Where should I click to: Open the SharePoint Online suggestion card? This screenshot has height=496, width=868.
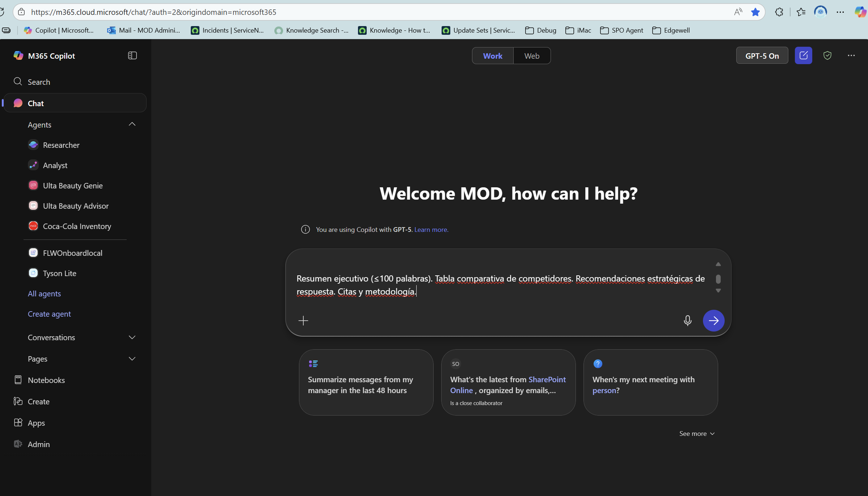508,382
